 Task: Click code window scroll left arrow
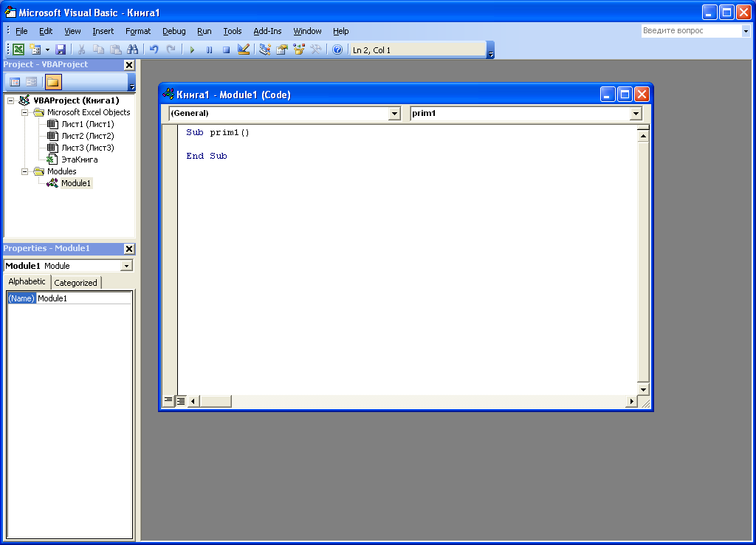(193, 401)
